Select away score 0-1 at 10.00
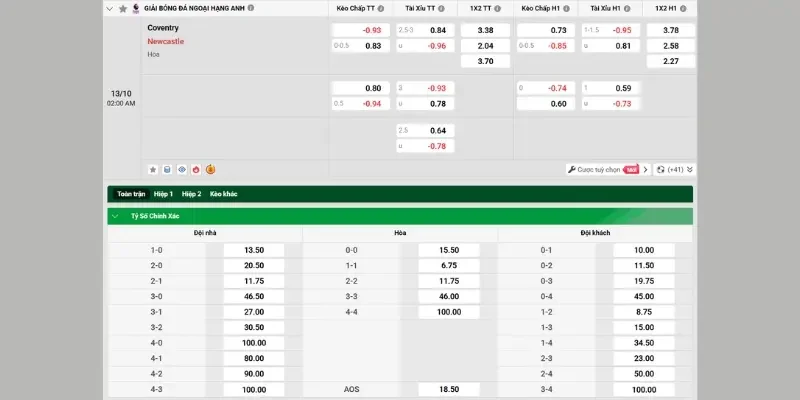800x400 pixels. (x=644, y=250)
